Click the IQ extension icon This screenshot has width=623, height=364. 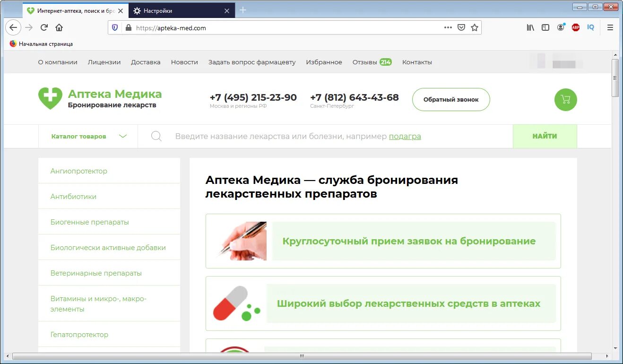point(591,28)
